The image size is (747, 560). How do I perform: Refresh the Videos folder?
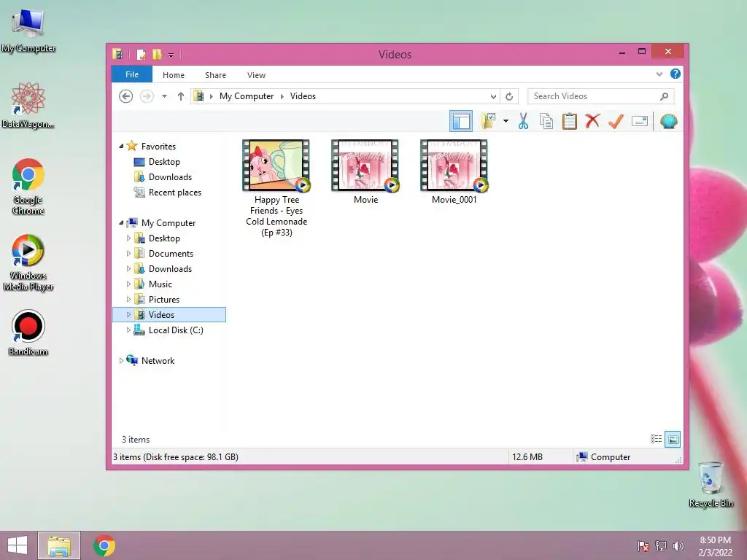pos(509,96)
